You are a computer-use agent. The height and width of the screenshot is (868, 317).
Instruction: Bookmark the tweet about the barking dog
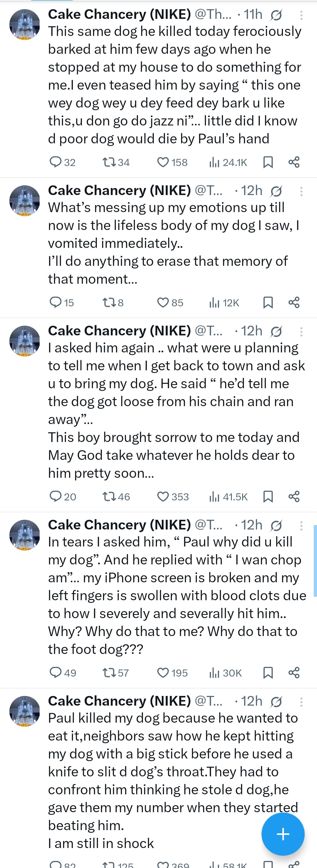click(x=268, y=162)
